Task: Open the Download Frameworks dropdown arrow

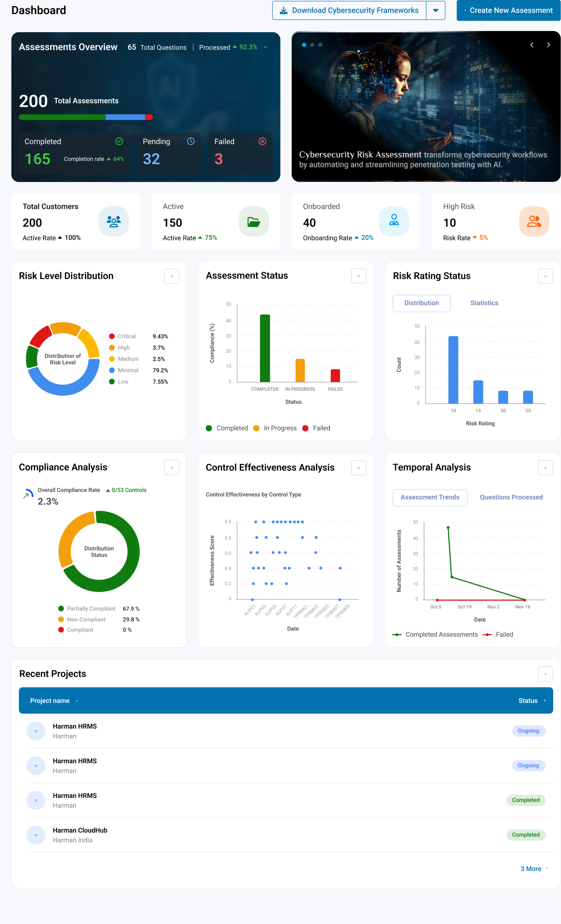Action: [436, 11]
